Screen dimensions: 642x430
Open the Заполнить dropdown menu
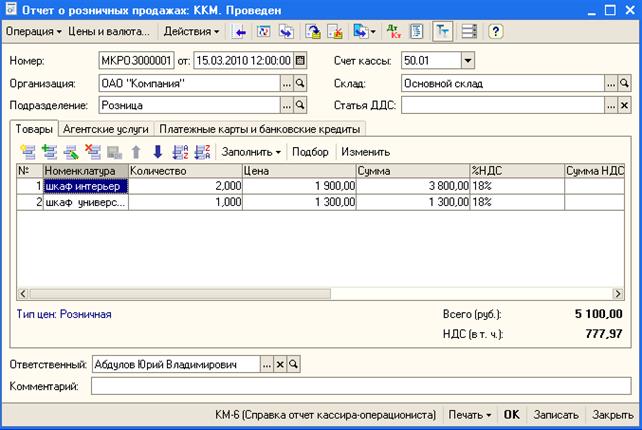click(251, 152)
